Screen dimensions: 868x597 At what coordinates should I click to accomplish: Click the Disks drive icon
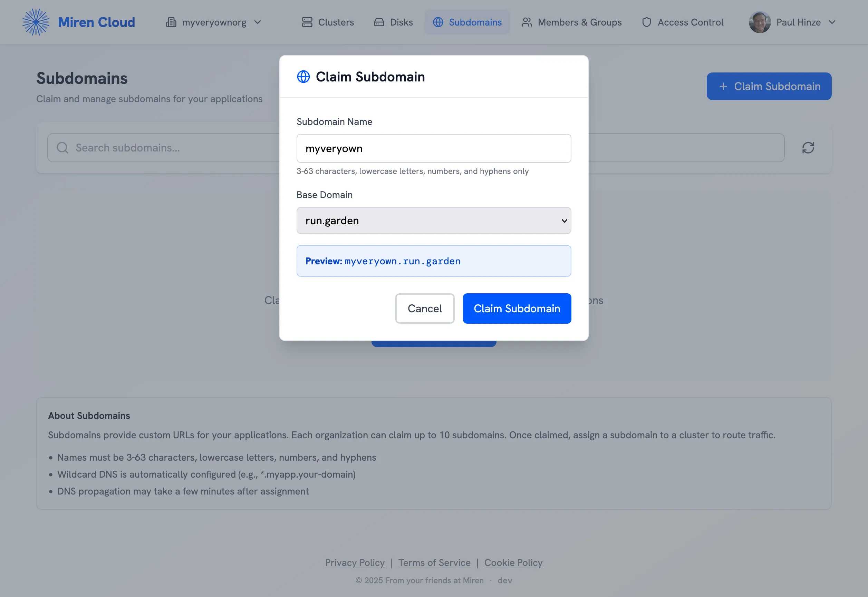click(379, 22)
